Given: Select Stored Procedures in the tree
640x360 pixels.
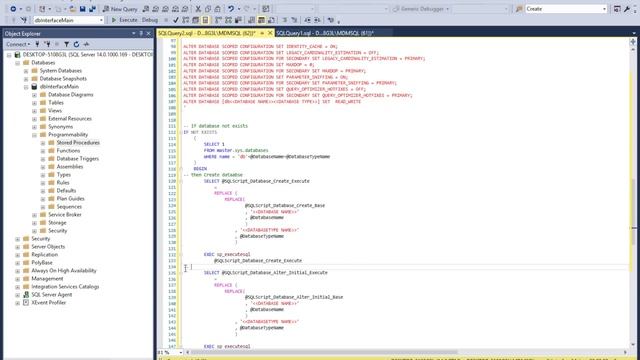Looking at the screenshot, I should [x=78, y=142].
